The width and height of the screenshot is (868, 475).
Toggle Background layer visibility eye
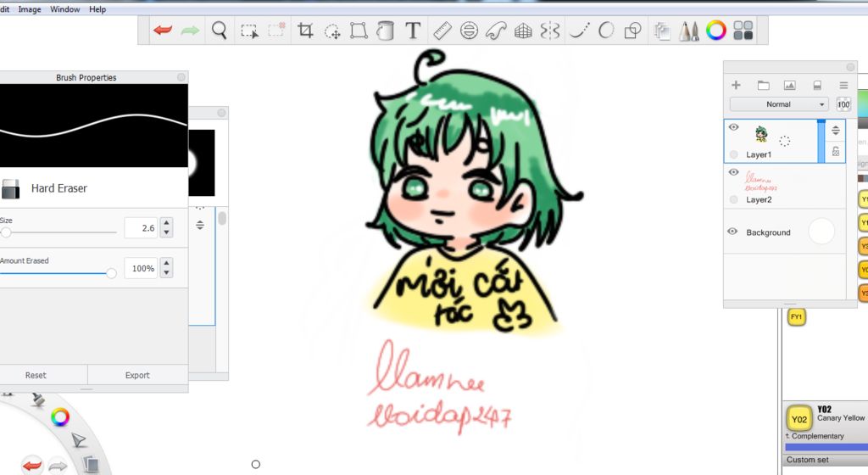tap(732, 232)
